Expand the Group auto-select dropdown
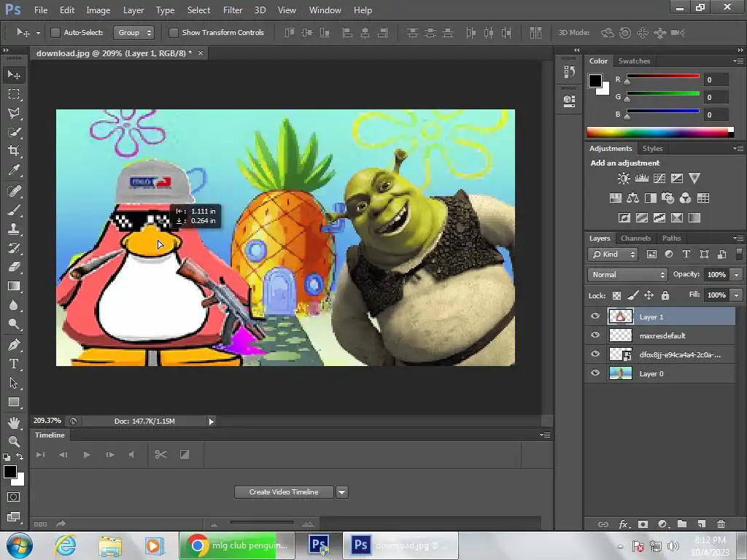 point(134,33)
